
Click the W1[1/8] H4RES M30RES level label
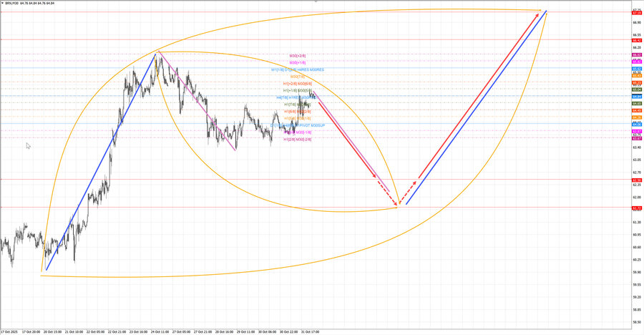(x=298, y=70)
